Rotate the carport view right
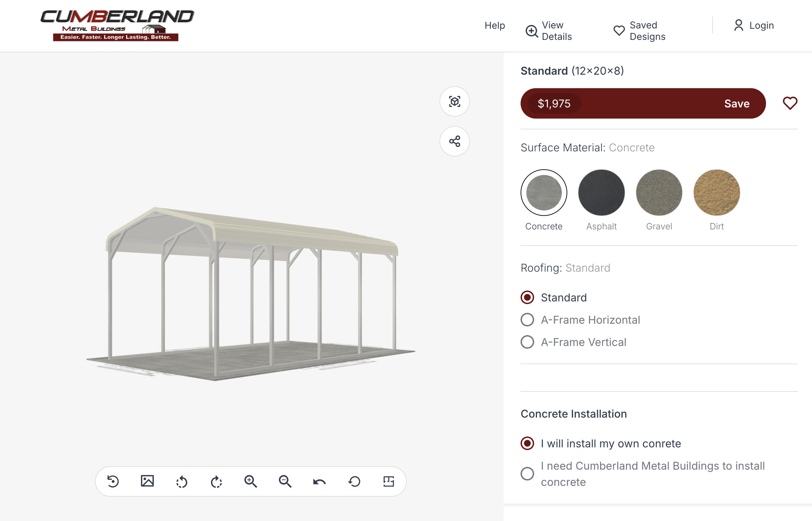 217,481
